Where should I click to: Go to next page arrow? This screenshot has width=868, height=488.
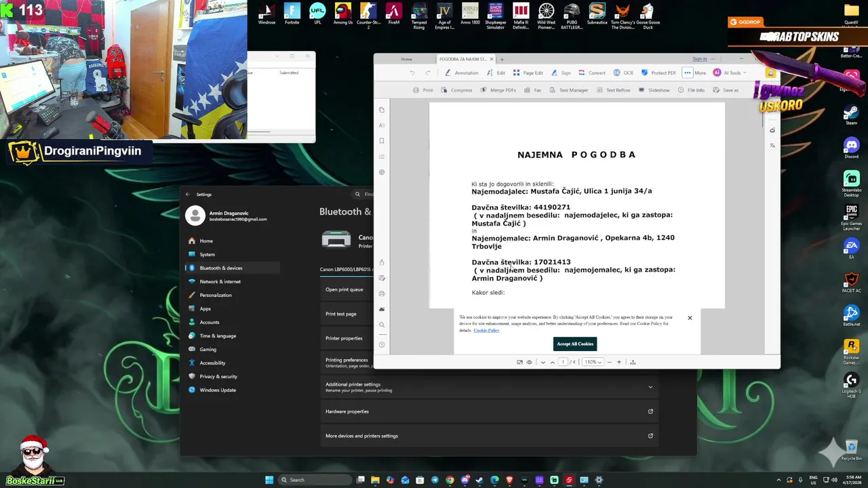click(542, 362)
